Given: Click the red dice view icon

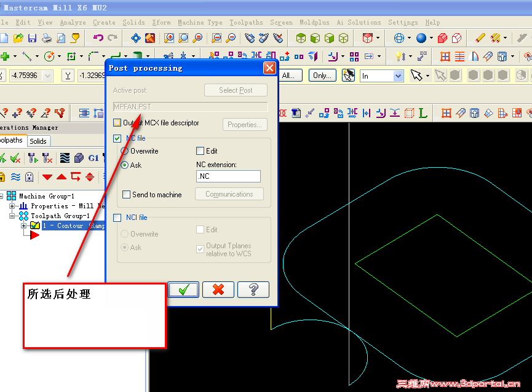Looking at the screenshot, I should tap(367, 38).
